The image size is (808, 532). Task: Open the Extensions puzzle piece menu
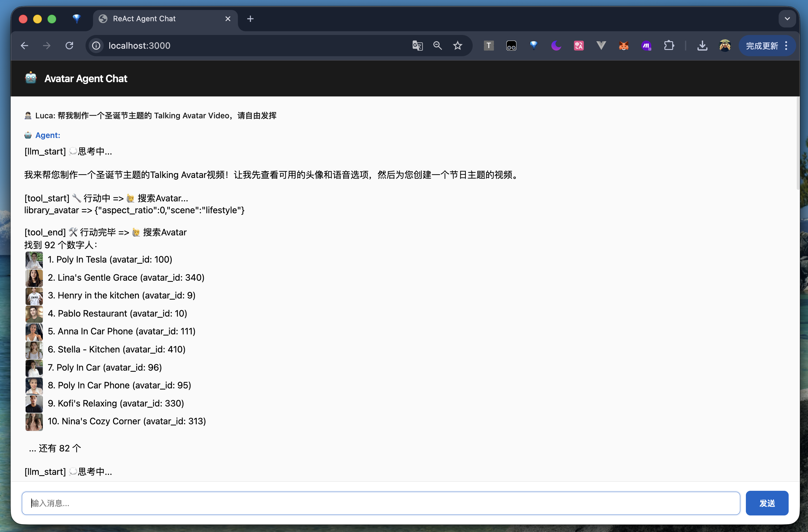[x=668, y=46]
